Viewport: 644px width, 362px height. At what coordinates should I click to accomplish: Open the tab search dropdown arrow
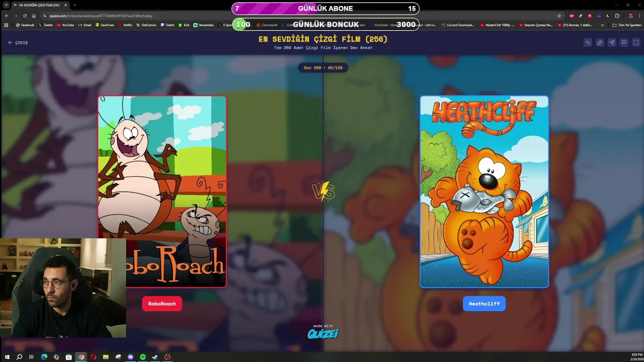click(6, 5)
